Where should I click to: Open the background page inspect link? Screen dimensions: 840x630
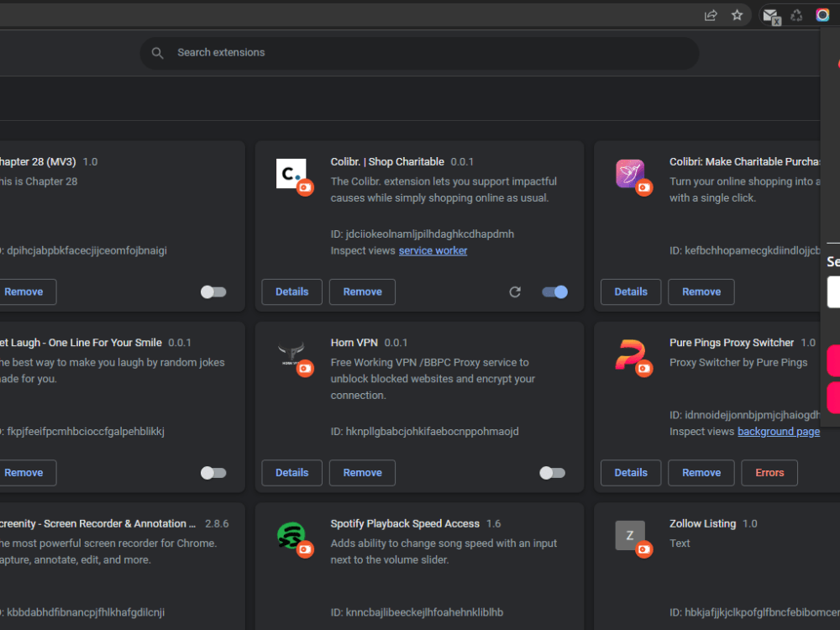click(x=779, y=432)
